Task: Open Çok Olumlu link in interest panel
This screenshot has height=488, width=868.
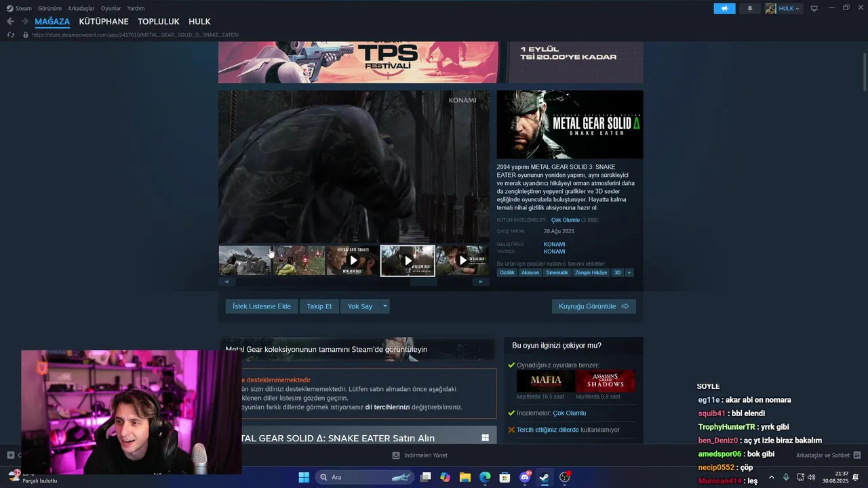Action: pos(569,413)
